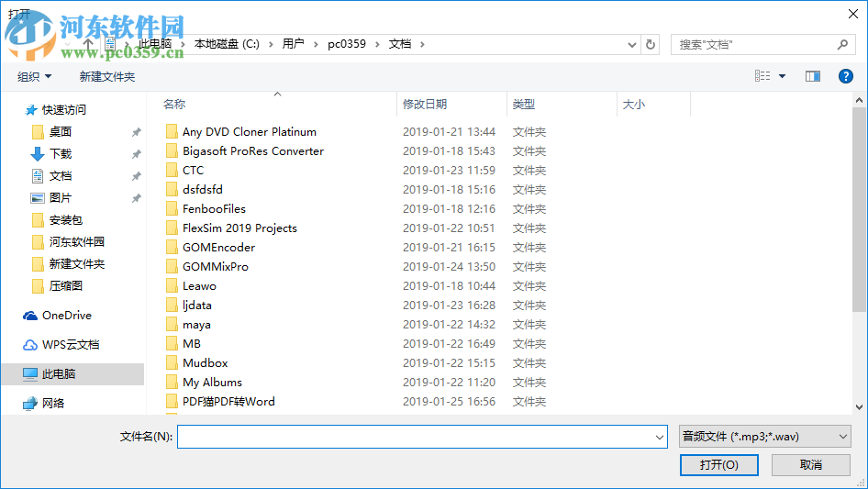Open the file name history dropdown arrow

[x=660, y=437]
